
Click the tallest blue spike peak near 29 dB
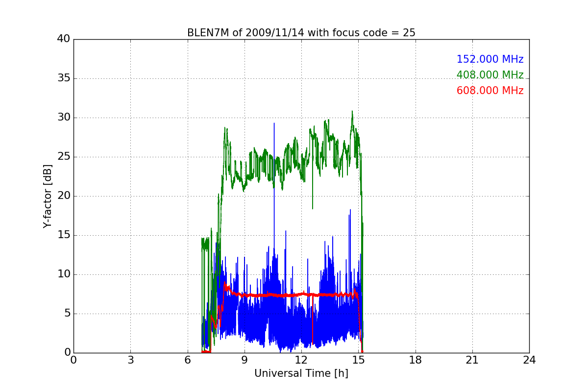tap(274, 123)
